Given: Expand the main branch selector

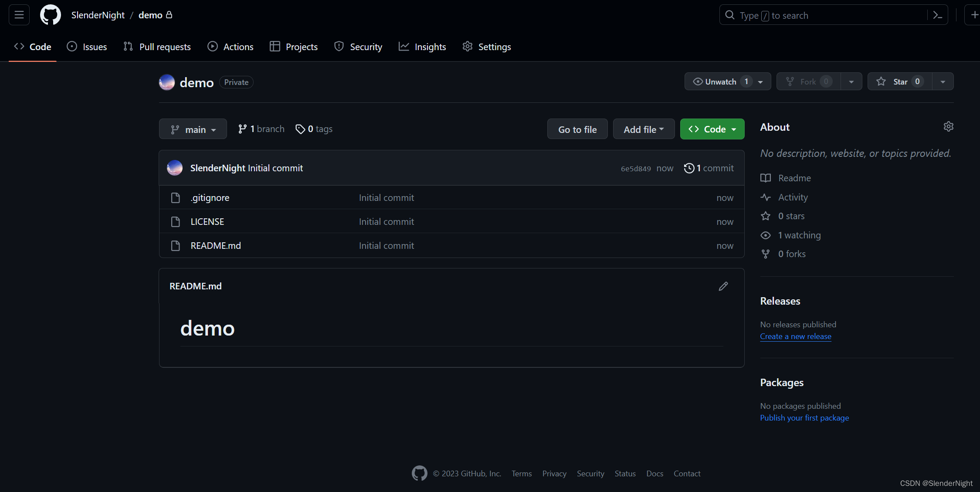Looking at the screenshot, I should click(x=193, y=129).
